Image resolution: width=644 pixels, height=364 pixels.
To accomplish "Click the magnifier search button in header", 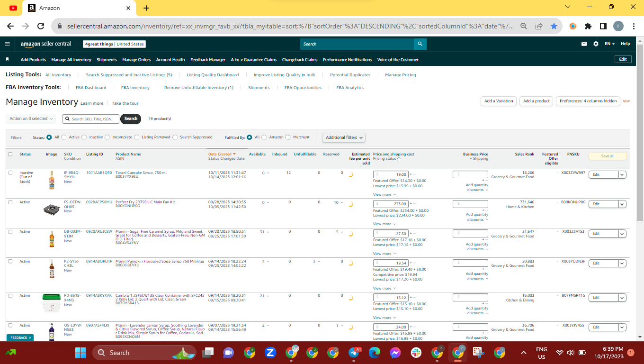I will click(420, 44).
